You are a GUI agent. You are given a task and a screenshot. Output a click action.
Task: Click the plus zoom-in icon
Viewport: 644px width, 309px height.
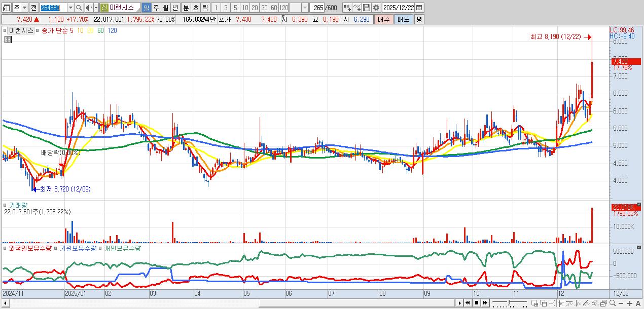tap(629, 303)
